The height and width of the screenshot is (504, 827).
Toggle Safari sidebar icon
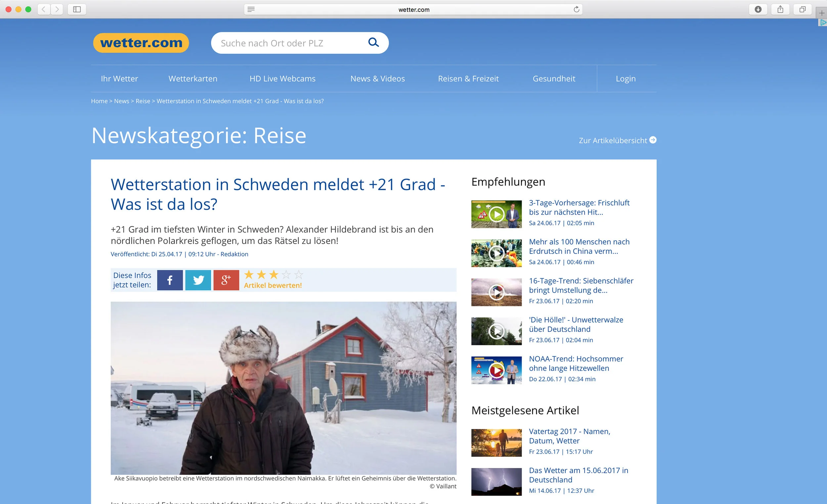pos(77,9)
